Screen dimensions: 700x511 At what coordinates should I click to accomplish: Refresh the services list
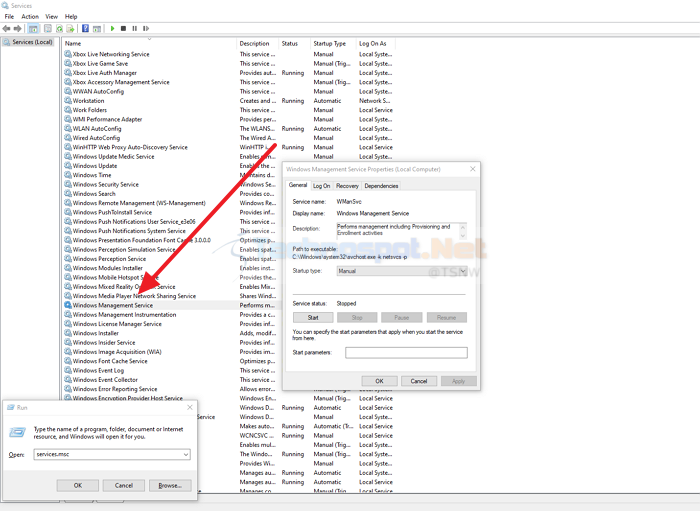pos(59,29)
